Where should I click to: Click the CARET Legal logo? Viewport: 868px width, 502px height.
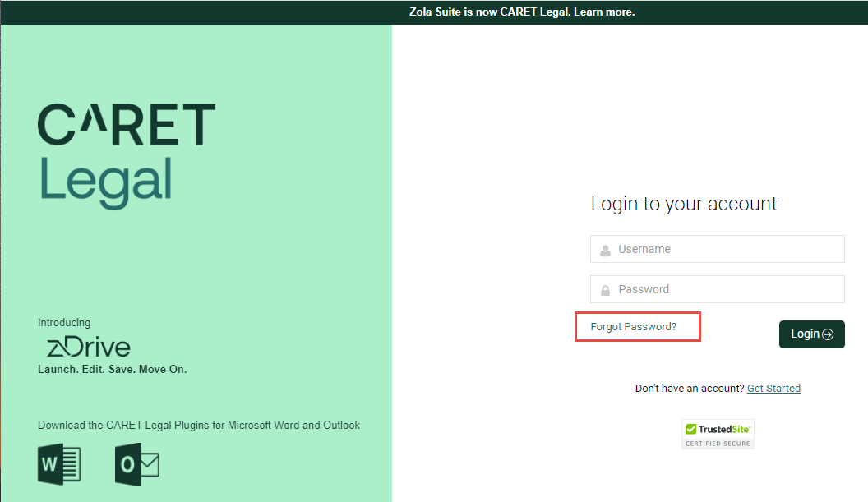pos(127,156)
